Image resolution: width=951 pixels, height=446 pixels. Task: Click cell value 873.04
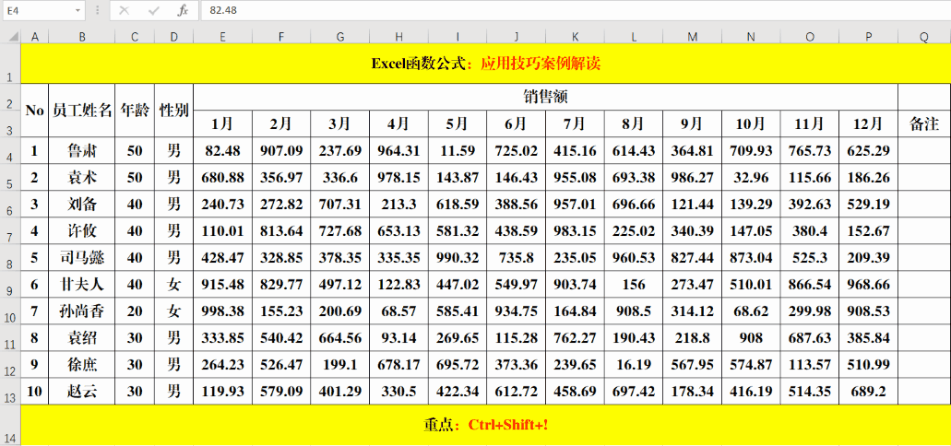[x=751, y=258]
